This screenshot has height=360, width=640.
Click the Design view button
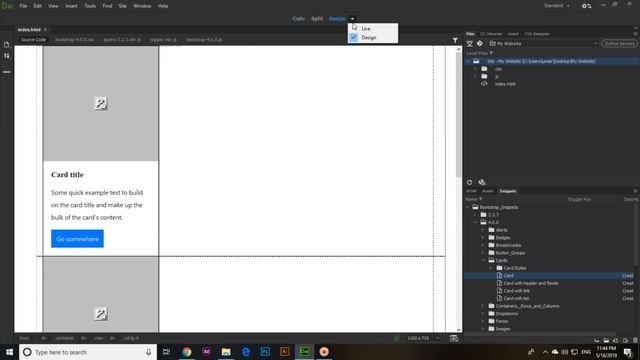(337, 19)
